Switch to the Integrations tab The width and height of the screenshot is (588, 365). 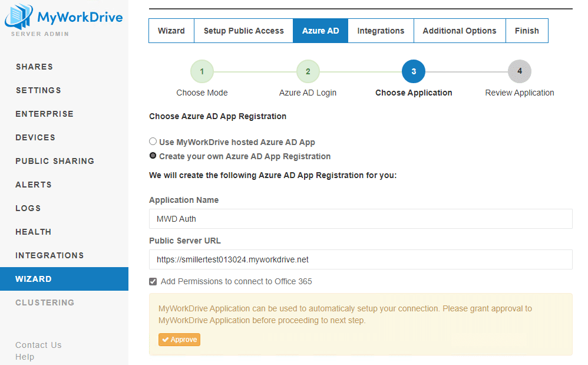[381, 30]
